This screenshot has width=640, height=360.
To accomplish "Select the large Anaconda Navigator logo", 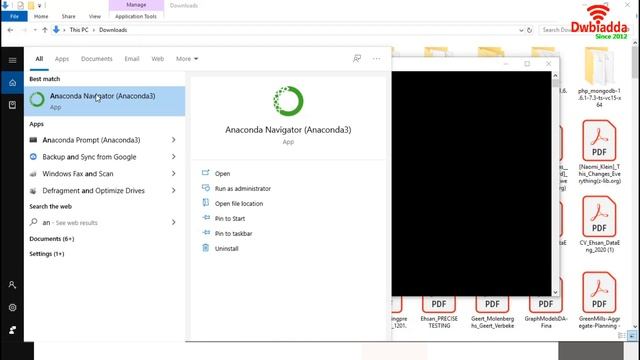I will 288,101.
